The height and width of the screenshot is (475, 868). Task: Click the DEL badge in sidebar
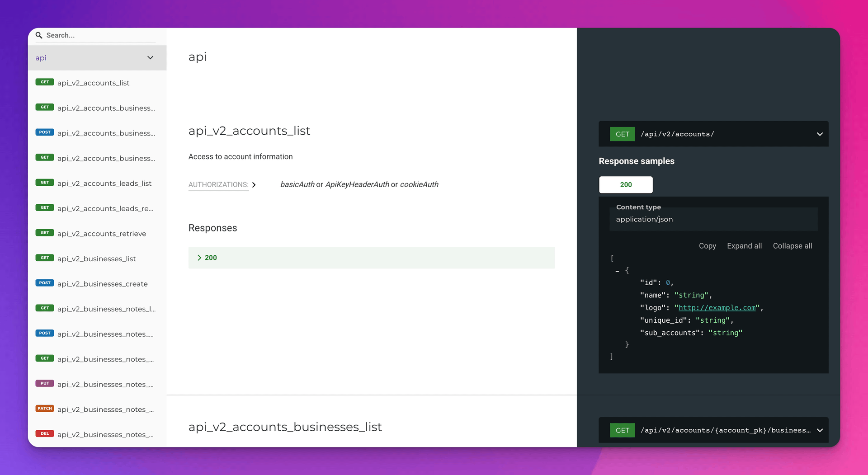44,434
